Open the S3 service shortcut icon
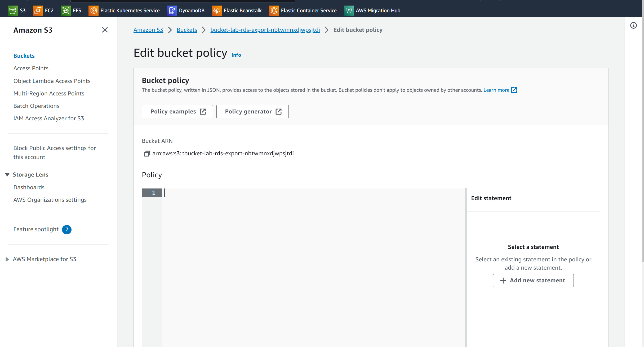644x347 pixels. click(12, 11)
